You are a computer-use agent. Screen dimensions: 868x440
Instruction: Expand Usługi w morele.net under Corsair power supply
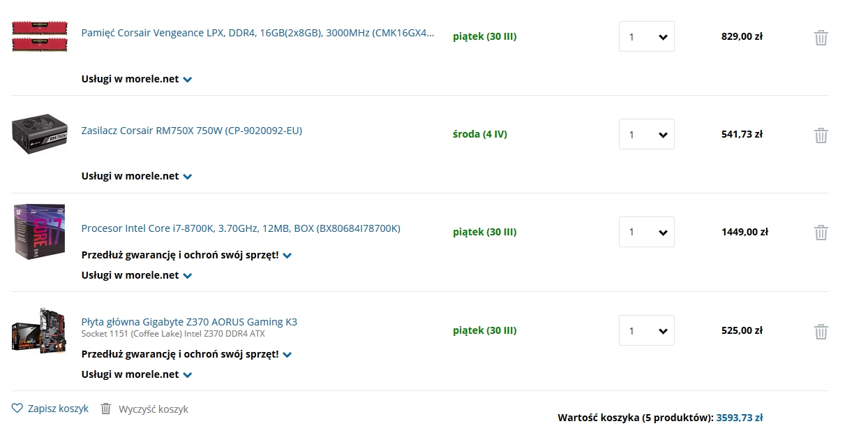point(137,176)
